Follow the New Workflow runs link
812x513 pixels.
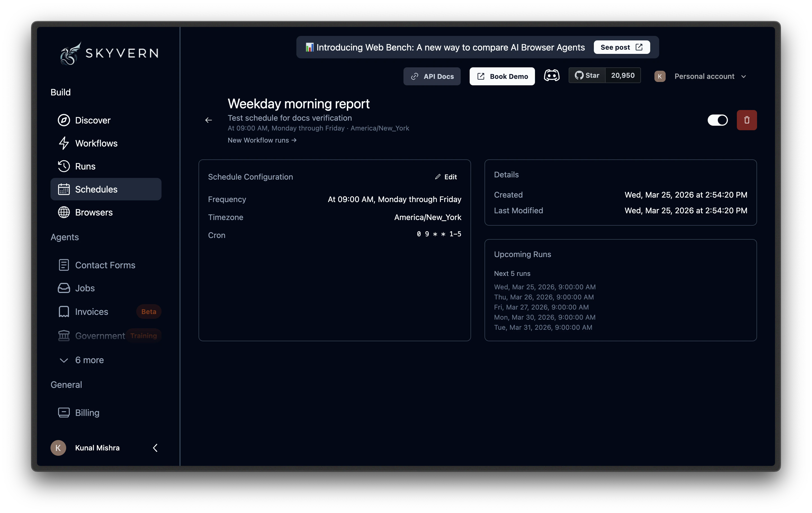tap(262, 140)
